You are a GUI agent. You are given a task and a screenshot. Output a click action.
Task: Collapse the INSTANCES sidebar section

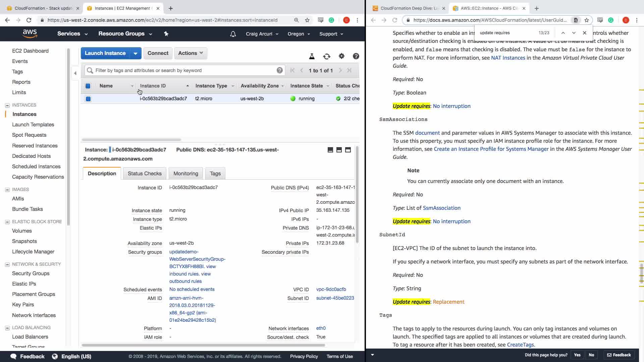coord(7,105)
